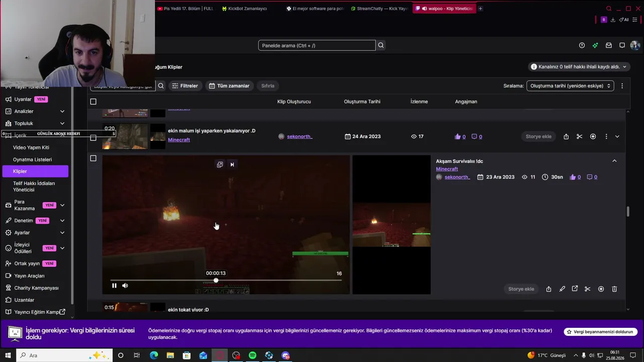Screen dimensions: 644x362
Task: Expand the Analizler sidebar section
Action: coord(62,111)
